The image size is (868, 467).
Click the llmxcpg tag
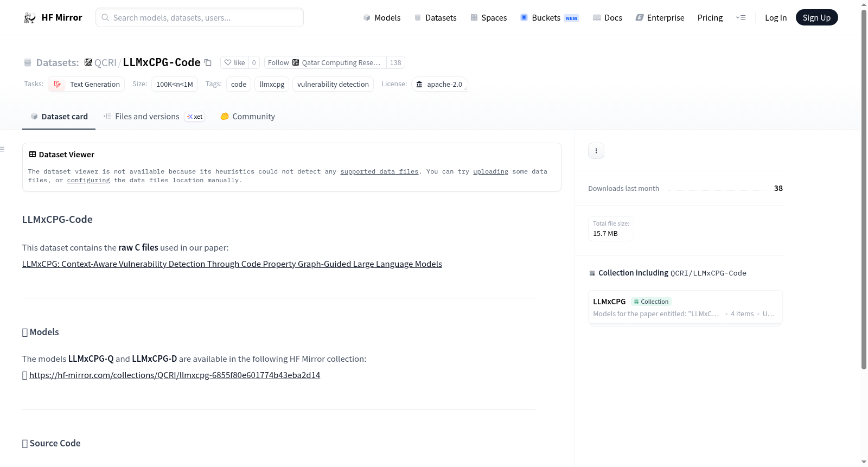[x=272, y=84]
